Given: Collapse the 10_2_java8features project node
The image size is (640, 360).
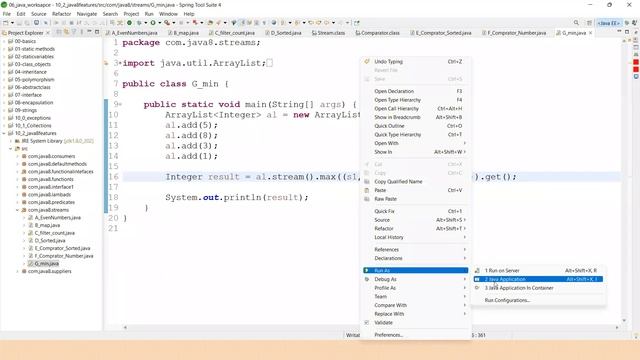Looking at the screenshot, I should click(x=4, y=133).
